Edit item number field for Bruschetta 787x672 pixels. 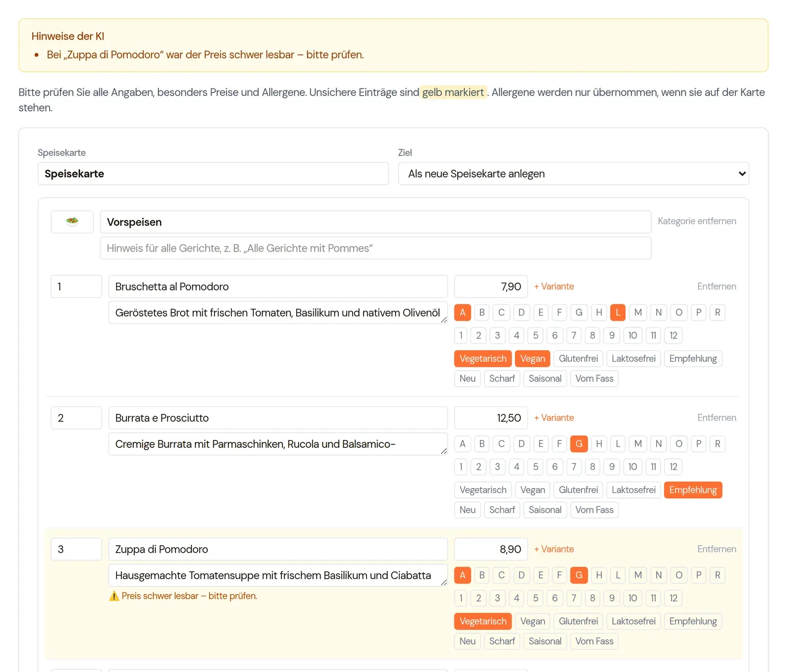pos(76,287)
